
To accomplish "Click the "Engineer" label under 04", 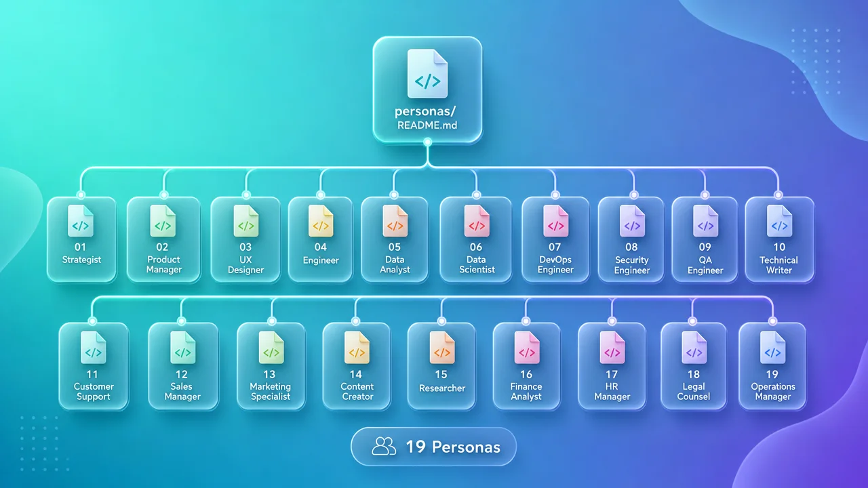I will [321, 260].
